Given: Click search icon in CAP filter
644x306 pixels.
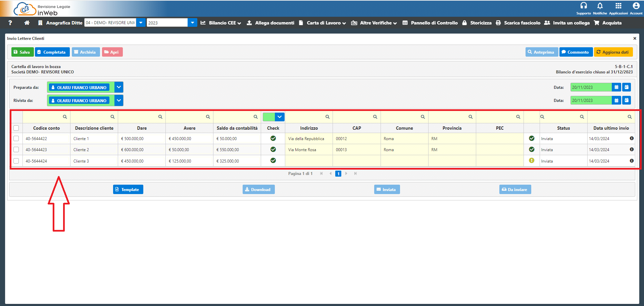Looking at the screenshot, I should pos(375,117).
